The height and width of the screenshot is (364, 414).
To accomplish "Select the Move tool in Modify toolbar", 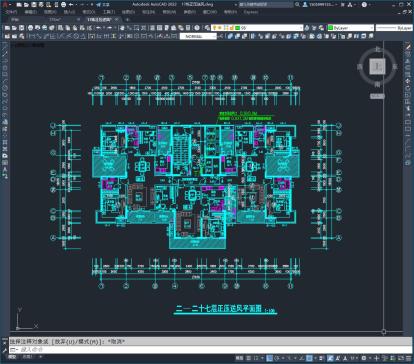I will 408,81.
